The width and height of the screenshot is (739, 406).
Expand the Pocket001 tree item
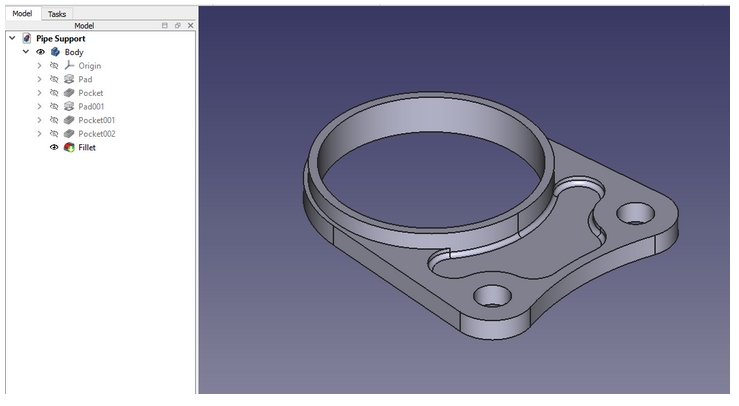pos(40,120)
